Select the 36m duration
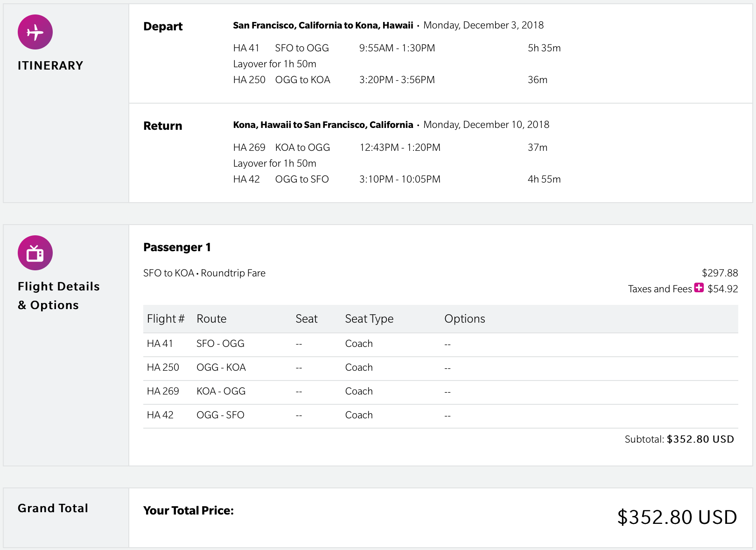This screenshot has height=550, width=756. pyautogui.click(x=538, y=80)
